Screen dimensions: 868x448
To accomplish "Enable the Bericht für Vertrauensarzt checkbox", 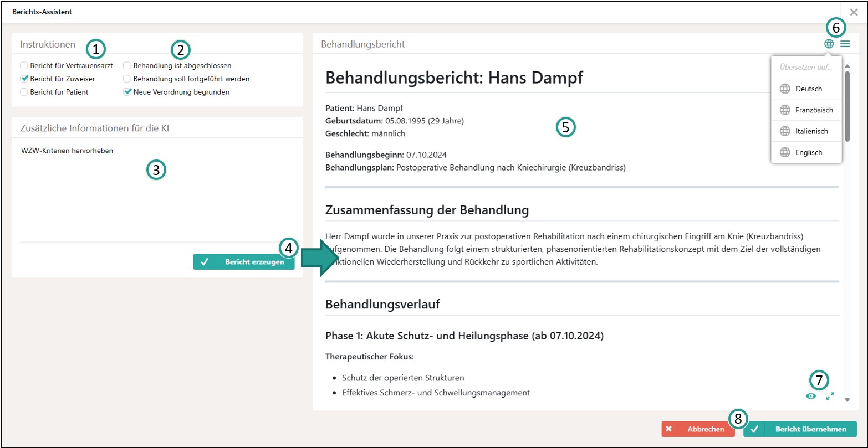I will pyautogui.click(x=24, y=65).
